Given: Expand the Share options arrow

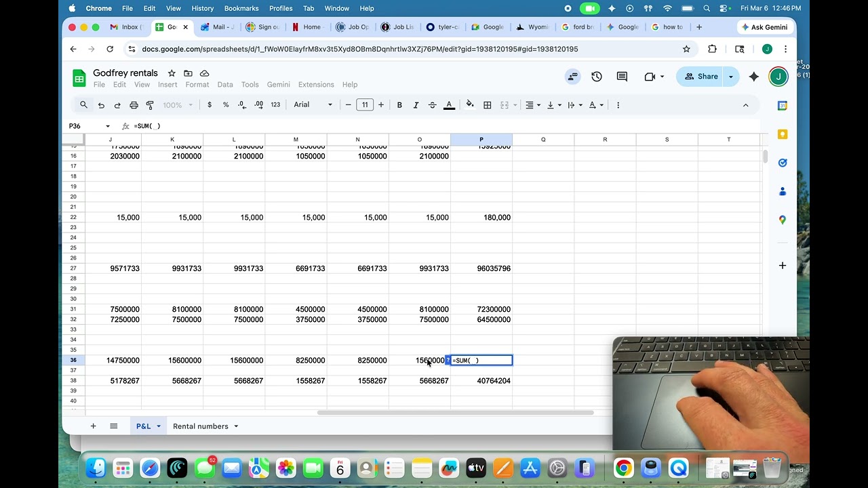Looking at the screenshot, I should 731,77.
